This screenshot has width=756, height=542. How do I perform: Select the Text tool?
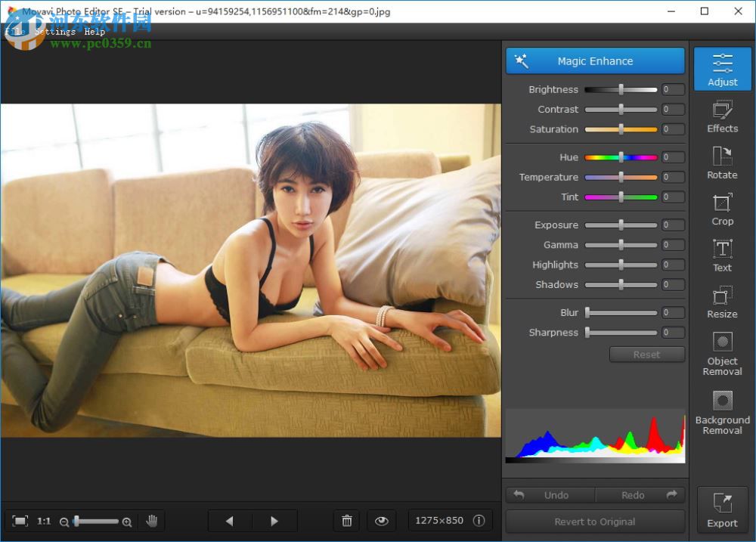721,257
